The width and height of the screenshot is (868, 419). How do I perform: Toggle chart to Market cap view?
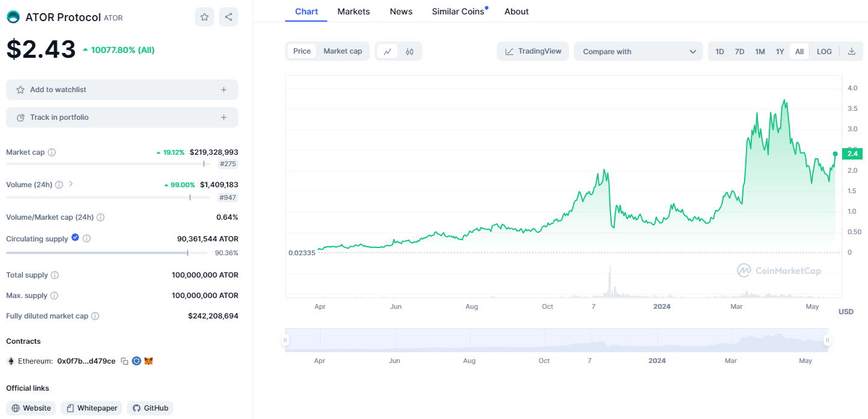tap(343, 51)
